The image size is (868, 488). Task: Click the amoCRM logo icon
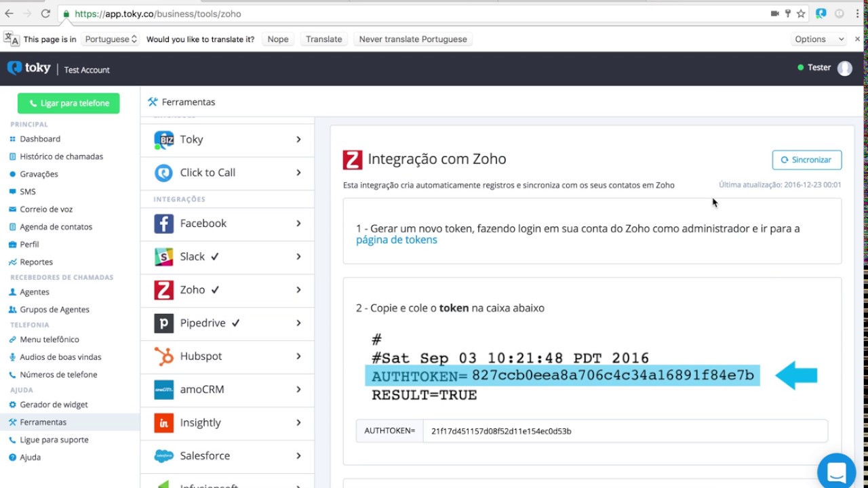click(x=163, y=390)
